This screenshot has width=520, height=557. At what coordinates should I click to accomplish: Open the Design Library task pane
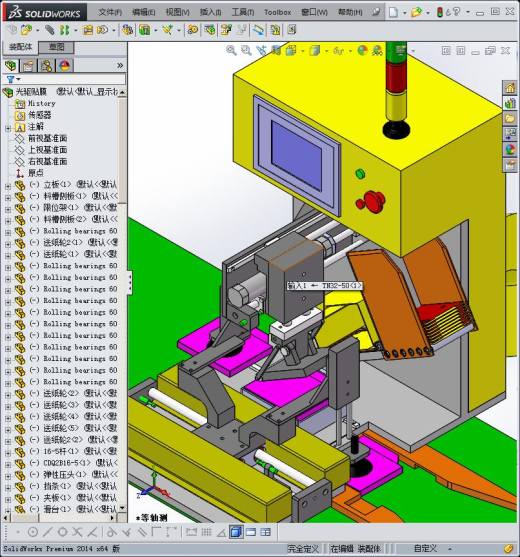[510, 103]
